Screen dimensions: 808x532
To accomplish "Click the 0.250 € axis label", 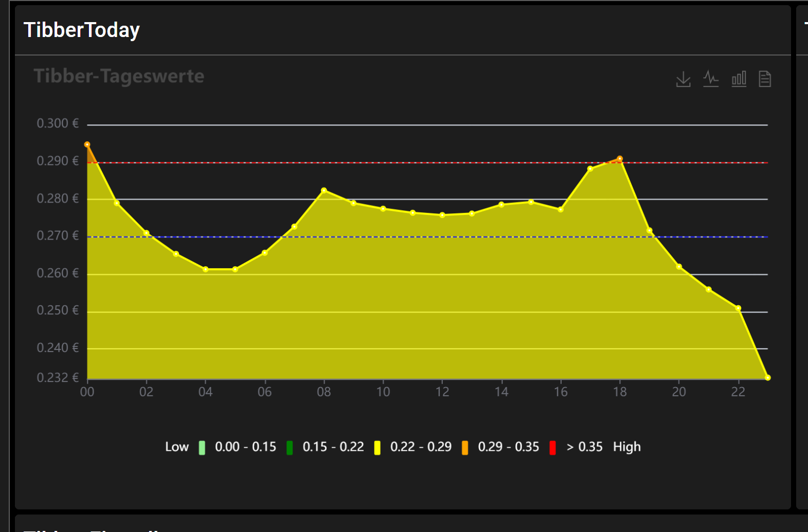I will click(58, 310).
